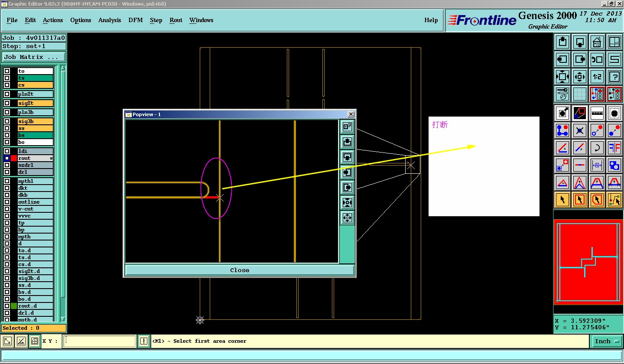Click Popview zoom in icon

(347, 202)
